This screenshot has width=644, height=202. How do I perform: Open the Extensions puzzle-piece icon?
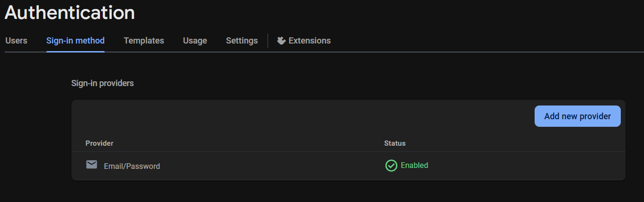pos(281,41)
